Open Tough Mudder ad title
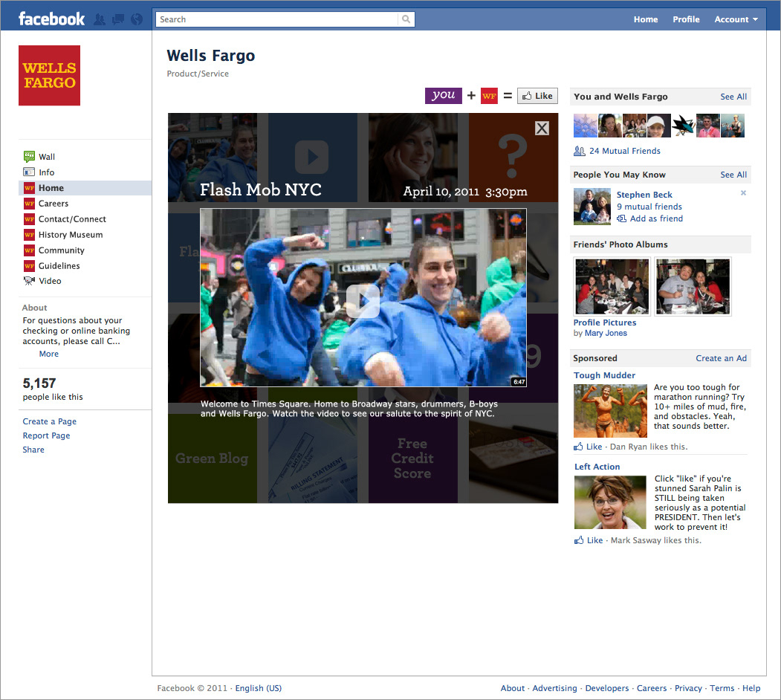Viewport: 781px width, 700px height. (x=604, y=376)
